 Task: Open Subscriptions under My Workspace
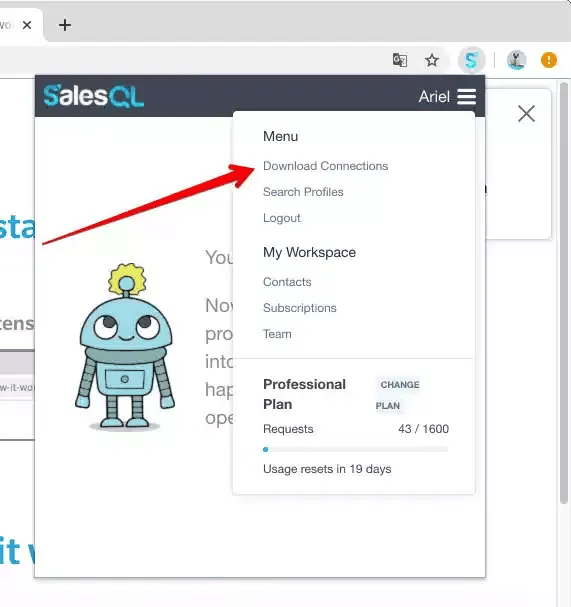300,308
